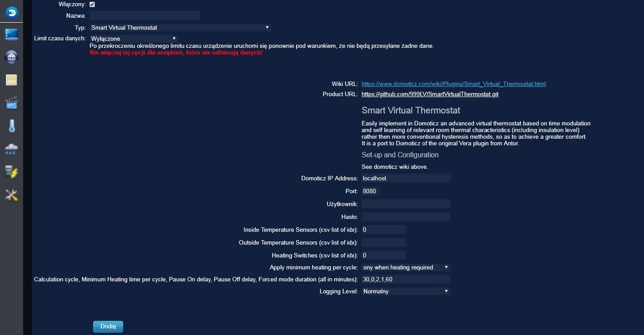Open the Utility lightning icon in sidebar

coord(12,172)
